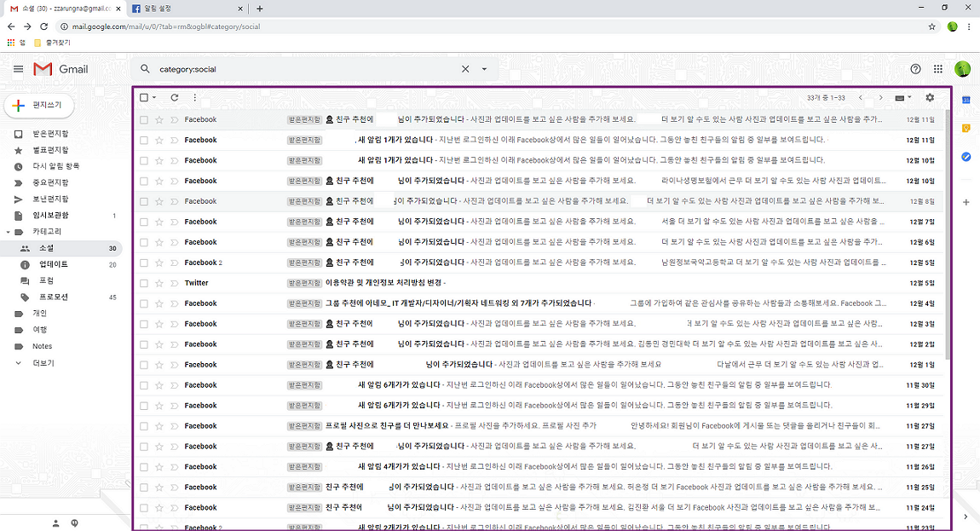Click the mail list vertical scrollbar
This screenshot has height=531, width=980.
click(x=948, y=234)
